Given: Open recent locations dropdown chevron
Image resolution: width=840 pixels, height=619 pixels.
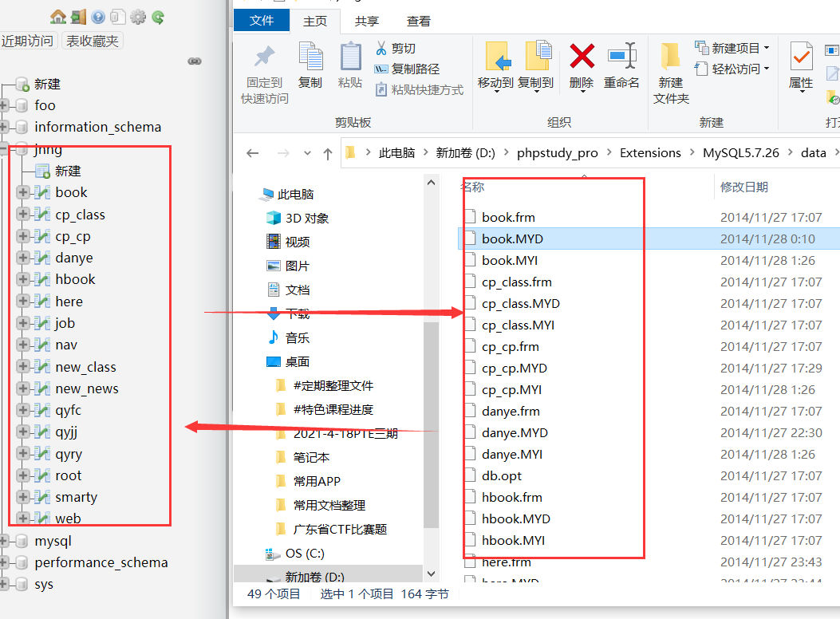Looking at the screenshot, I should point(307,153).
